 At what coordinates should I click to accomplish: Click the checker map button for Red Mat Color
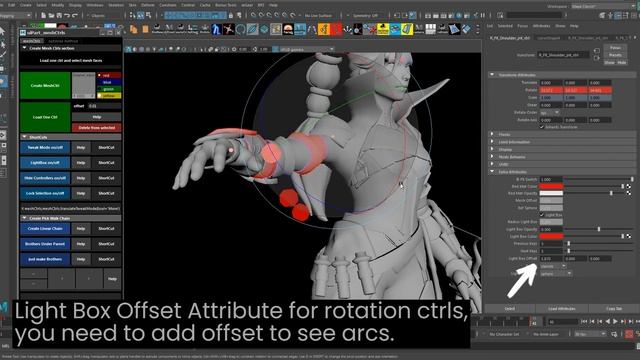pyautogui.click(x=629, y=187)
